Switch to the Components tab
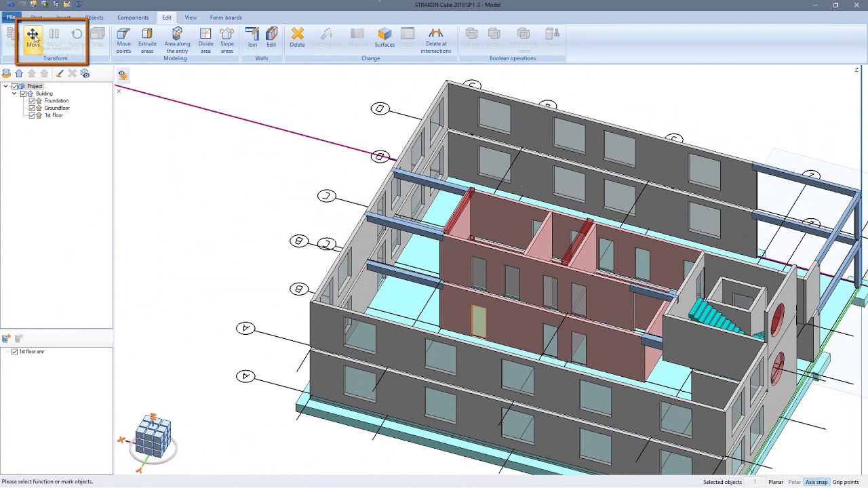 (133, 18)
